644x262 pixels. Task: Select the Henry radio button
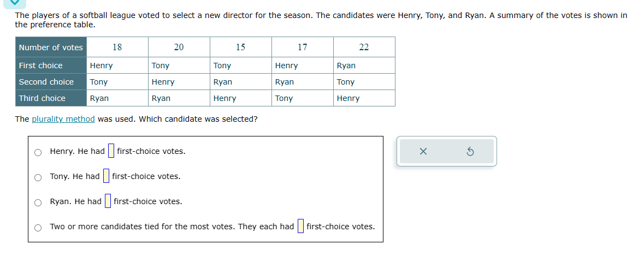click(38, 152)
